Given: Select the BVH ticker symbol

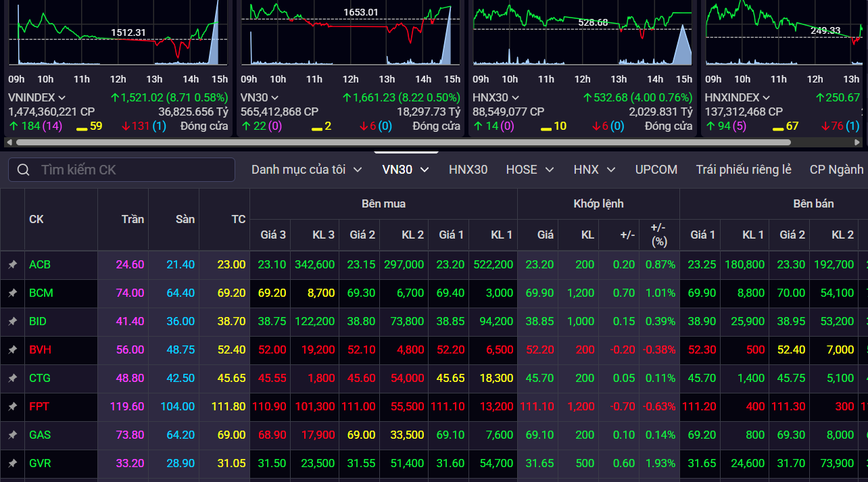Looking at the screenshot, I should [x=41, y=350].
